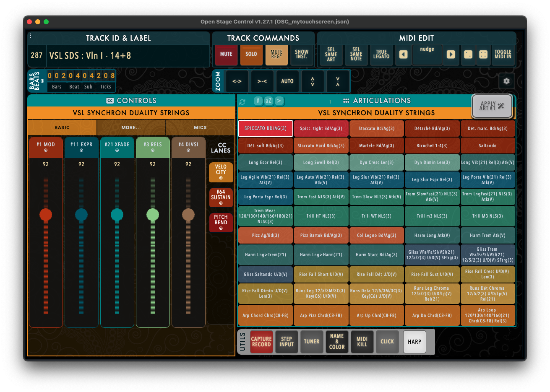Click the nudge right arrow
550x392 pixels.
451,55
